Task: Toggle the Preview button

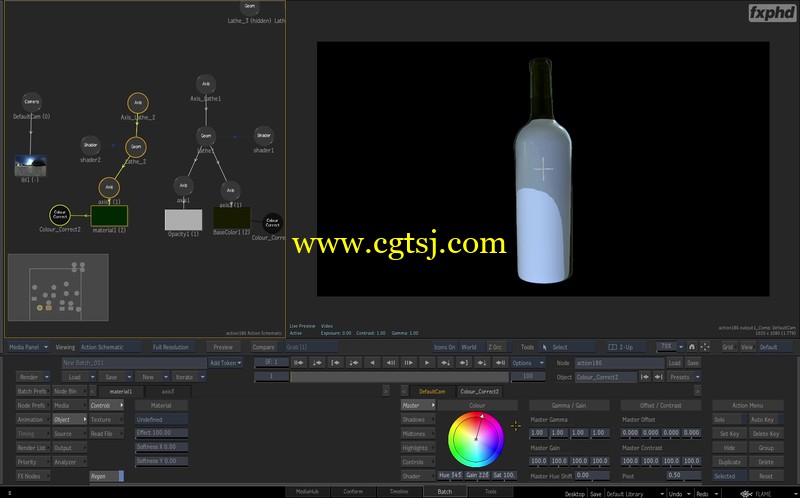Action: [223, 347]
